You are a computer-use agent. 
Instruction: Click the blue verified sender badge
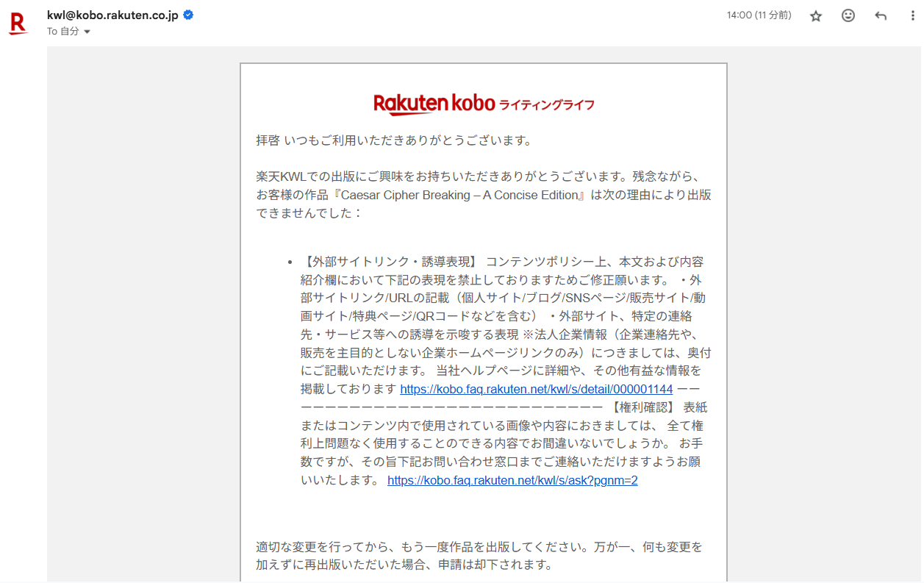point(189,15)
